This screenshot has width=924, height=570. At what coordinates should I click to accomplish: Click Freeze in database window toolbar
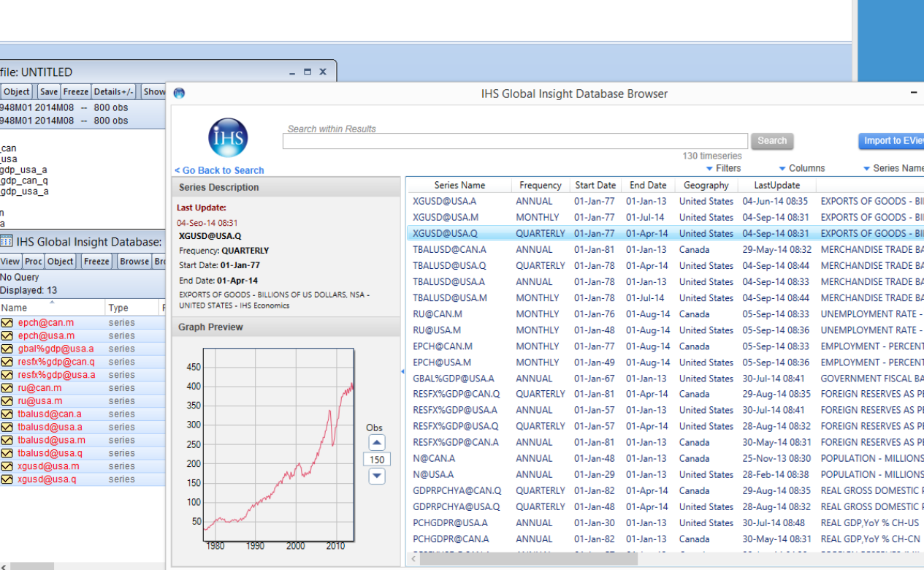(x=96, y=261)
